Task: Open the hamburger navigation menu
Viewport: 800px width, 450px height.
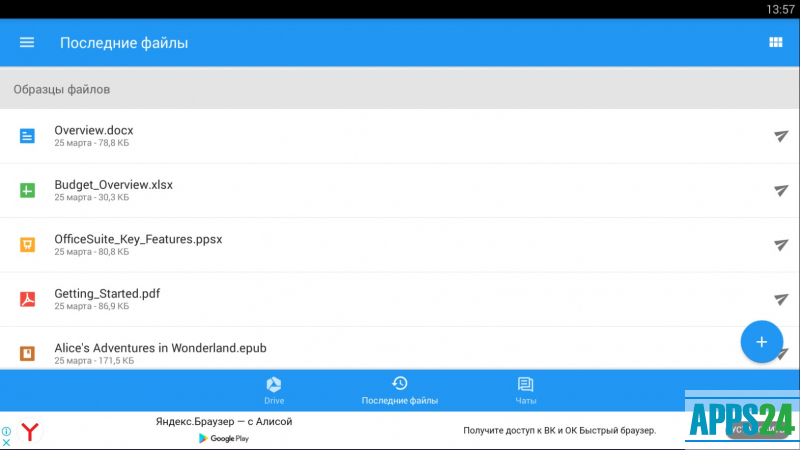Action: click(27, 42)
